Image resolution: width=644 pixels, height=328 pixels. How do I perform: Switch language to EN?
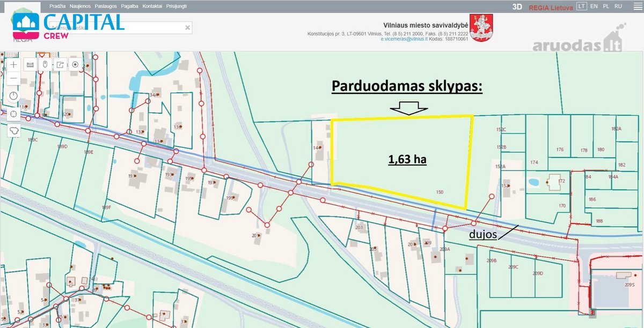click(x=594, y=6)
